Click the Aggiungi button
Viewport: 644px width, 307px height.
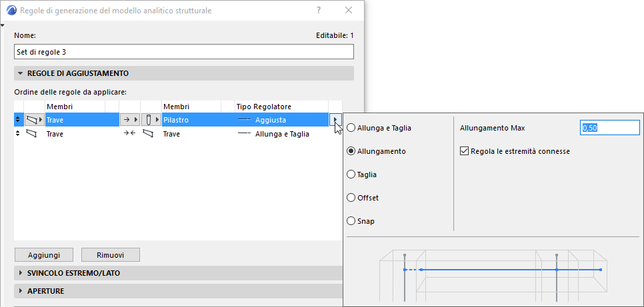pyautogui.click(x=44, y=255)
